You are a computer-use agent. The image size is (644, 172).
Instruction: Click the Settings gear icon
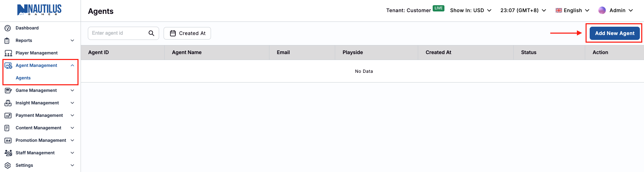[x=8, y=165]
